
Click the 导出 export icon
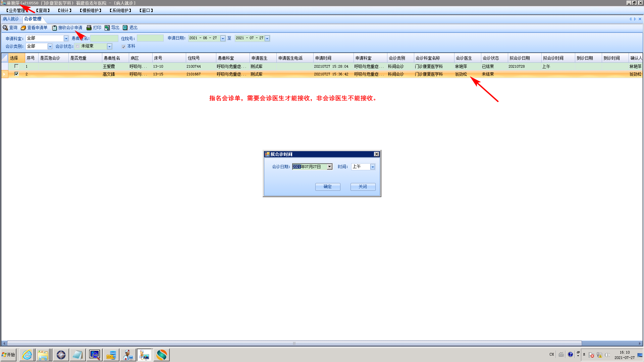[x=107, y=28]
